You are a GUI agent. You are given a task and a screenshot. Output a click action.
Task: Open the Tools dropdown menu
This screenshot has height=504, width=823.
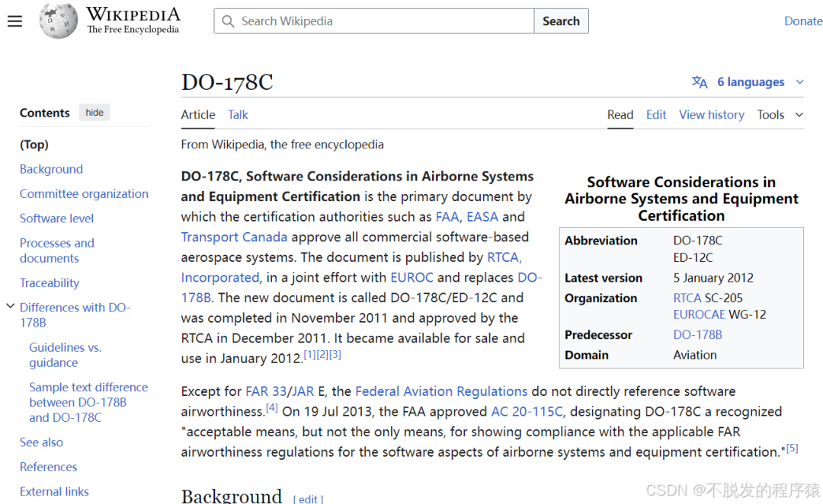click(x=780, y=114)
